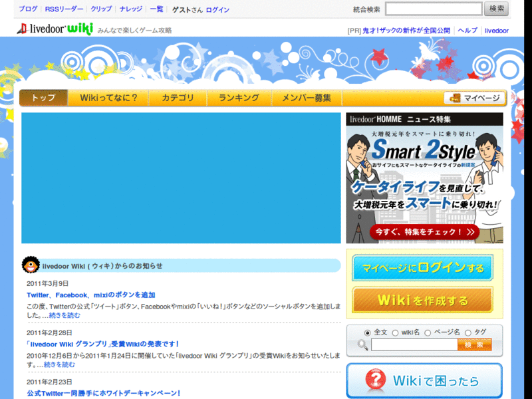This screenshot has width=532, height=399.
Task: Open the Wikiってなに? tab
Action: point(108,98)
